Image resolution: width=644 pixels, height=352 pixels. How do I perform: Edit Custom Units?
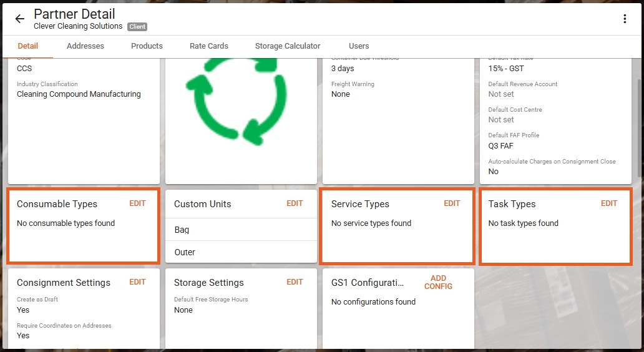pyautogui.click(x=295, y=203)
